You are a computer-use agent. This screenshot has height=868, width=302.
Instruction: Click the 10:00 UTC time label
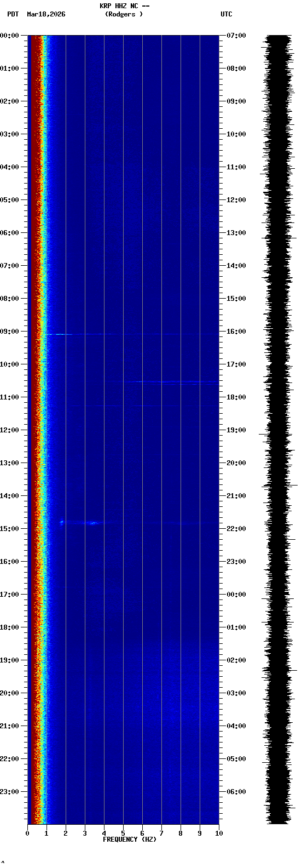tap(236, 134)
